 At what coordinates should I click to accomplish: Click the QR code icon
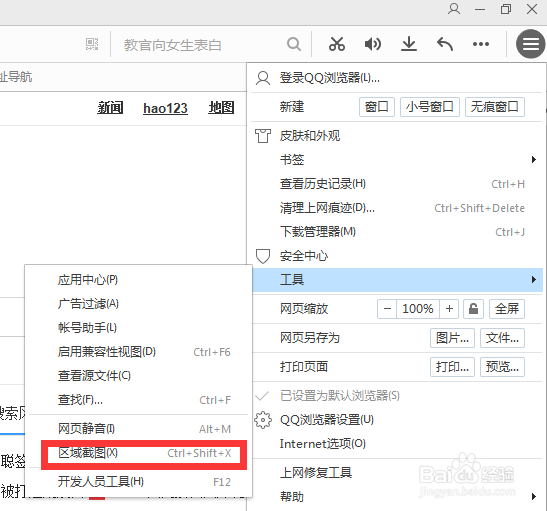(92, 44)
